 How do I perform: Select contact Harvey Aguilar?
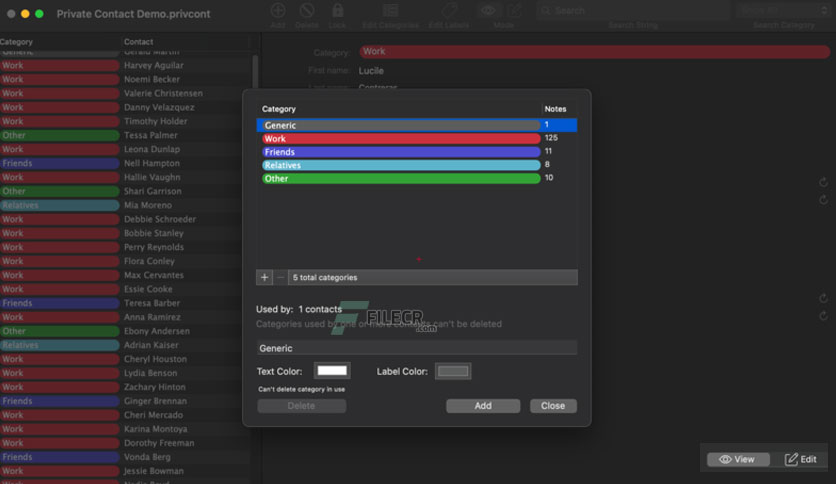click(154, 65)
